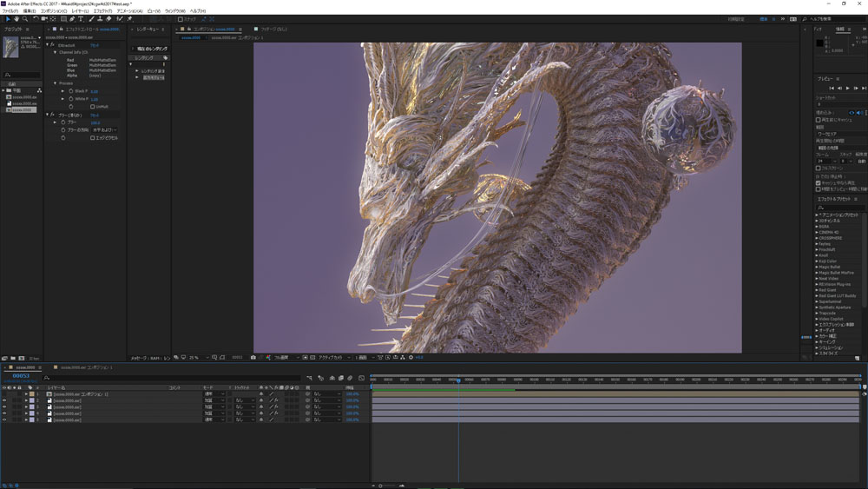Toggle cache before playback checkbox in Preview
The height and width of the screenshot is (489, 868).
pyautogui.click(x=819, y=120)
